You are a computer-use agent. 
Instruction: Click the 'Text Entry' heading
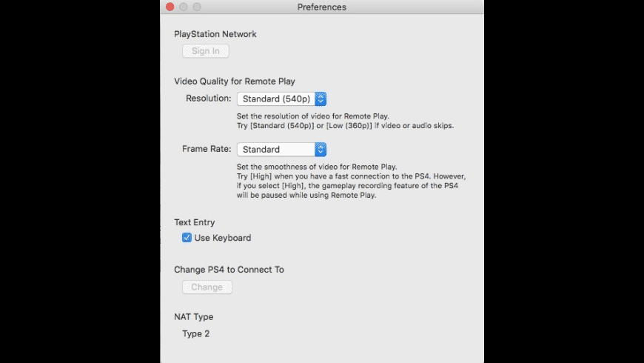coord(194,222)
